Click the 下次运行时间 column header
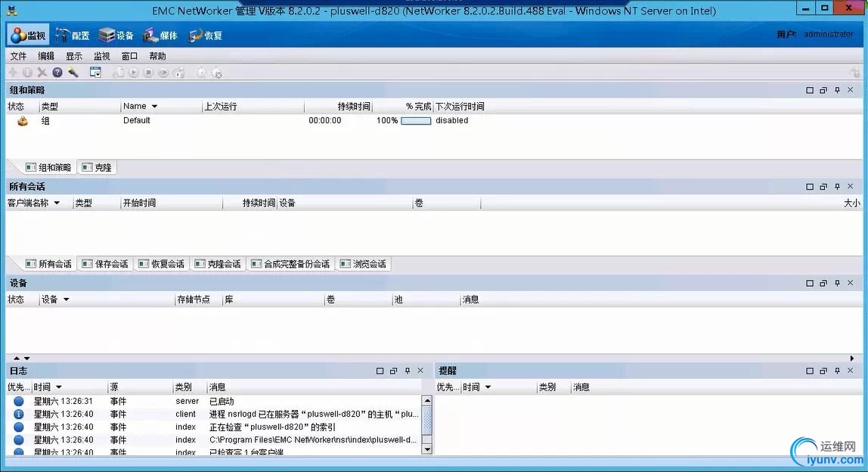This screenshot has width=868, height=472. pyautogui.click(x=460, y=107)
